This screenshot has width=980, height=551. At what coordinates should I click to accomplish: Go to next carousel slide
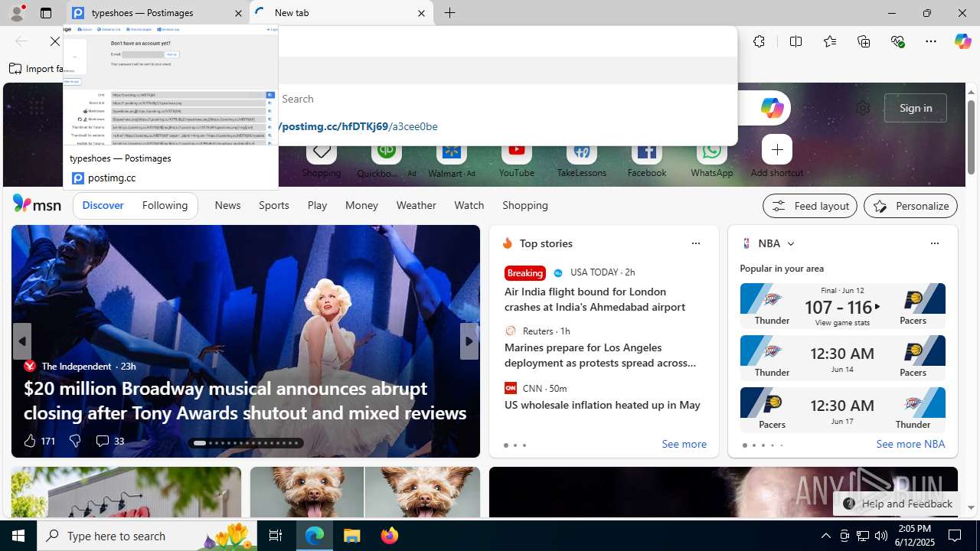(x=469, y=341)
